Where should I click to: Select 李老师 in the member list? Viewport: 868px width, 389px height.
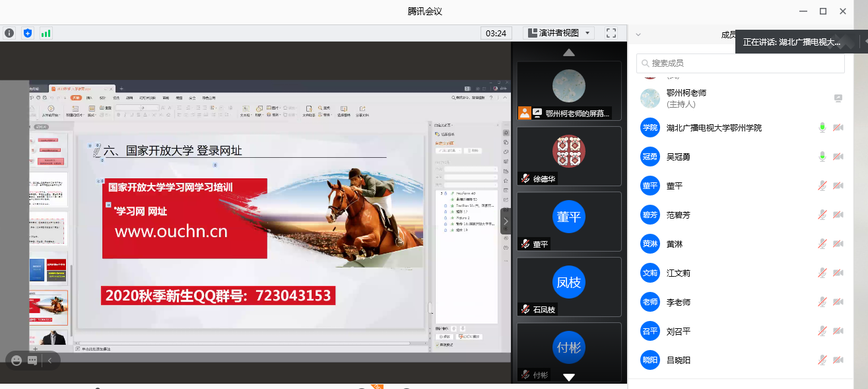click(678, 302)
